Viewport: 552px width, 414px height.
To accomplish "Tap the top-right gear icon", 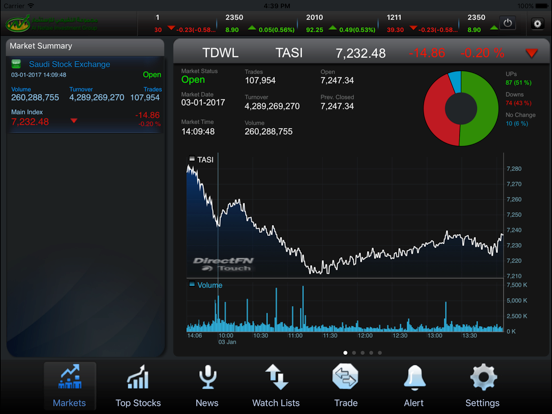I will pos(537,24).
